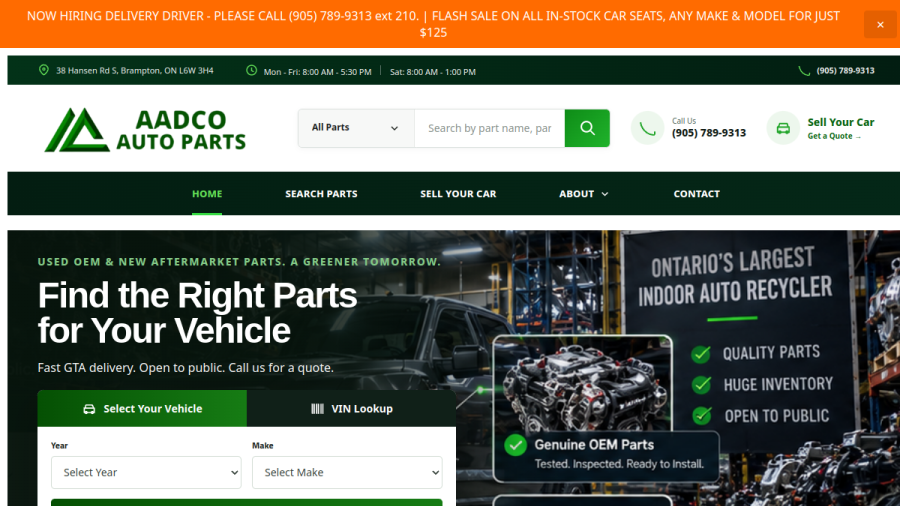
Task: Click 'Fast GTA delivery. Open to public' text
Action: (185, 368)
